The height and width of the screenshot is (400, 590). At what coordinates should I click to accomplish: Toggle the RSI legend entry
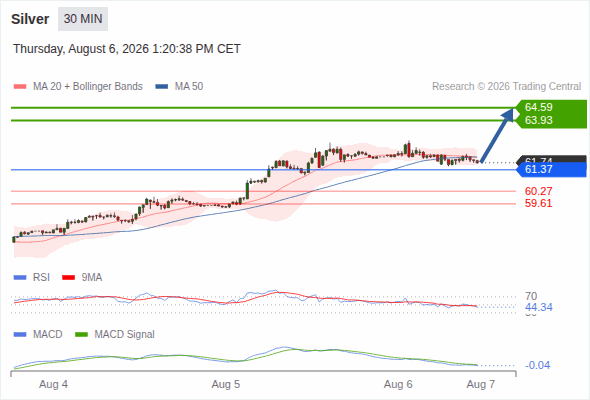(32, 277)
